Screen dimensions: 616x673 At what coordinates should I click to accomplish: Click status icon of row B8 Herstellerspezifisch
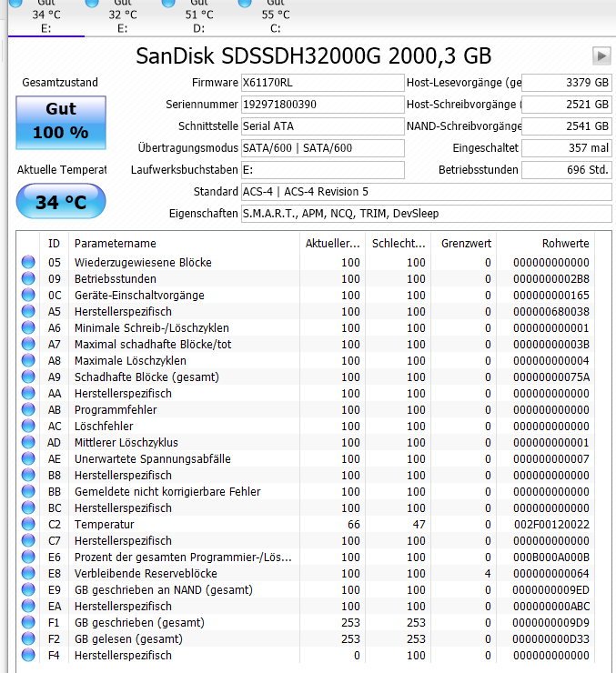28,475
